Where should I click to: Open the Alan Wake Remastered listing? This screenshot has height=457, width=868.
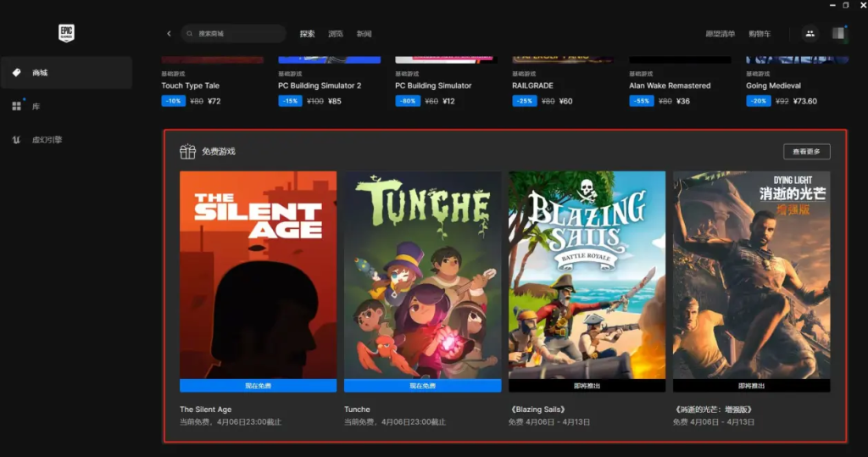[x=670, y=86]
